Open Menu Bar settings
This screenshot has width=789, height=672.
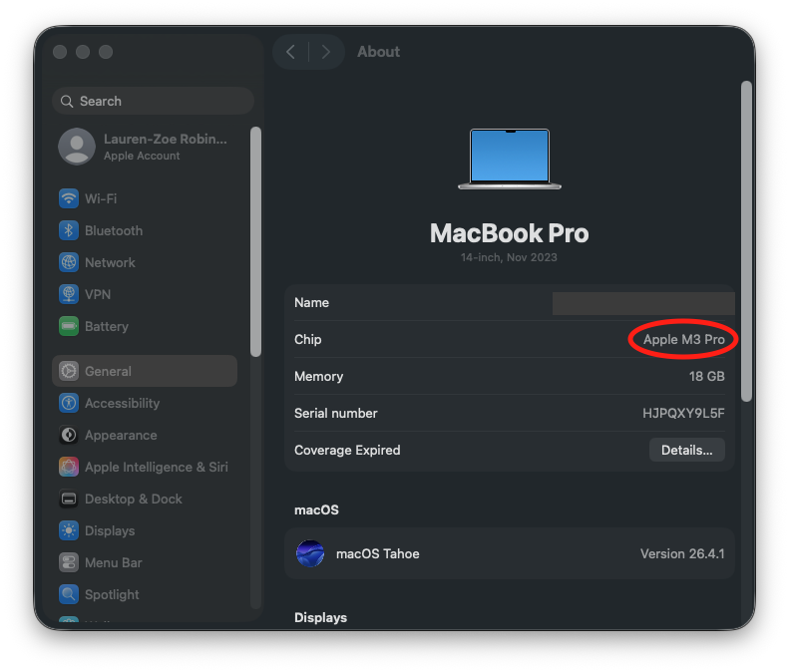113,562
